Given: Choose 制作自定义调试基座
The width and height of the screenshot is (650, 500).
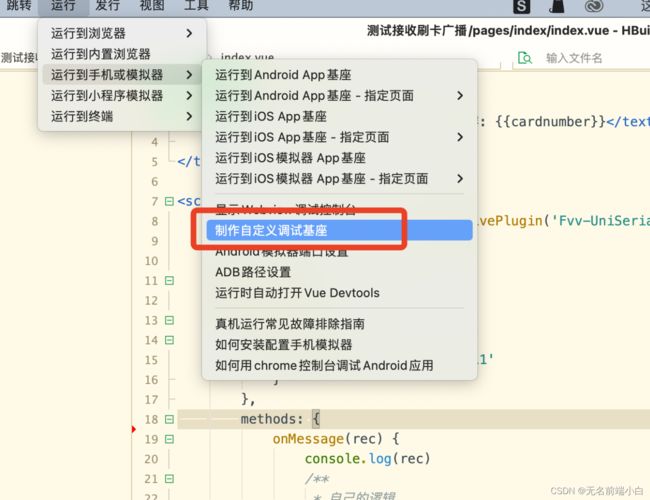Looking at the screenshot, I should [339, 230].
